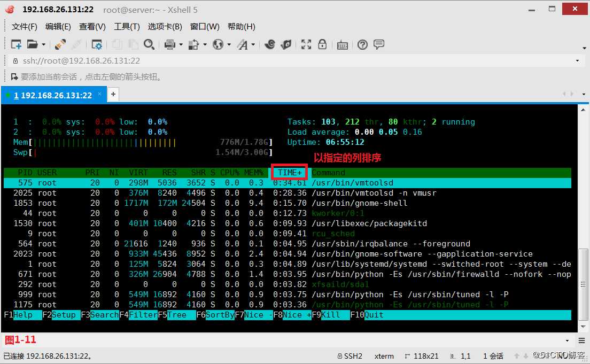Click the color scheme icon
Image resolution: width=590 pixels, height=364 pixels.
coord(193,44)
